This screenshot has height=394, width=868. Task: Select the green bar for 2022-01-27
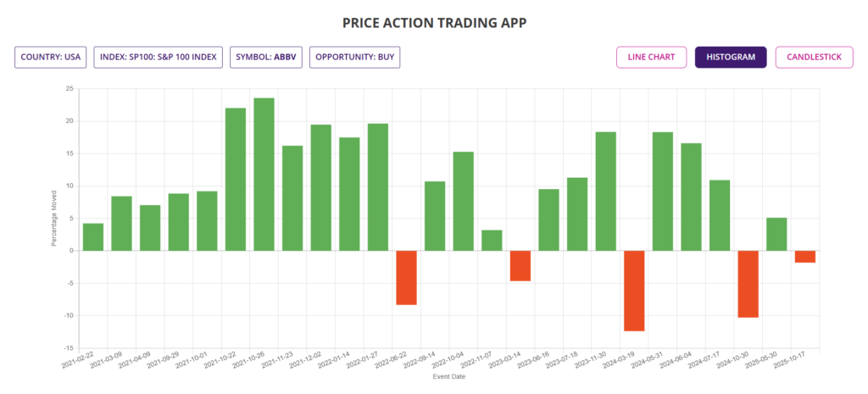point(378,186)
